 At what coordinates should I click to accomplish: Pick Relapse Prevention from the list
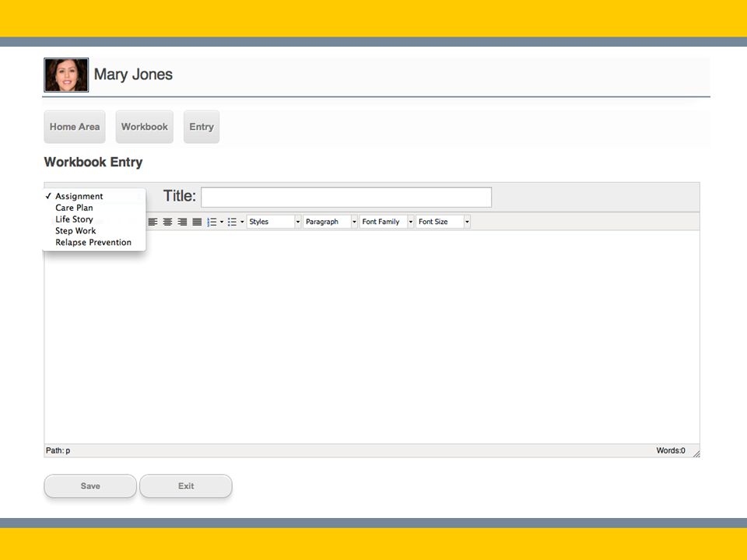[94, 242]
